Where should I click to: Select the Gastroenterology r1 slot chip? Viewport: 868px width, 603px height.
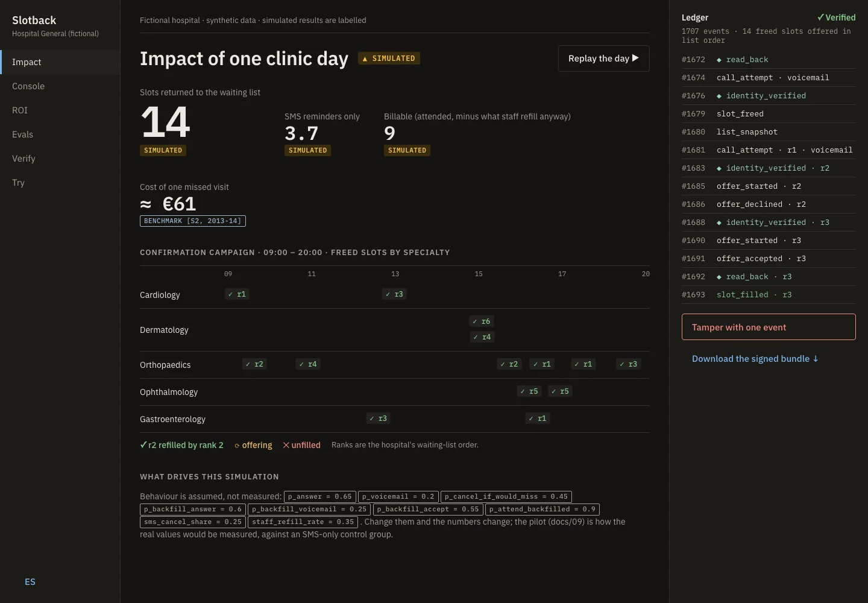coord(538,418)
